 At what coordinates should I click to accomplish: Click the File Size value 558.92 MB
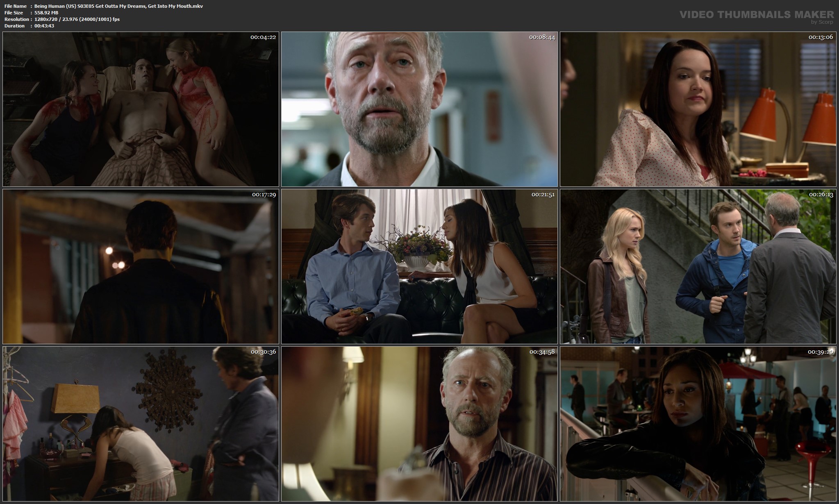click(x=46, y=13)
